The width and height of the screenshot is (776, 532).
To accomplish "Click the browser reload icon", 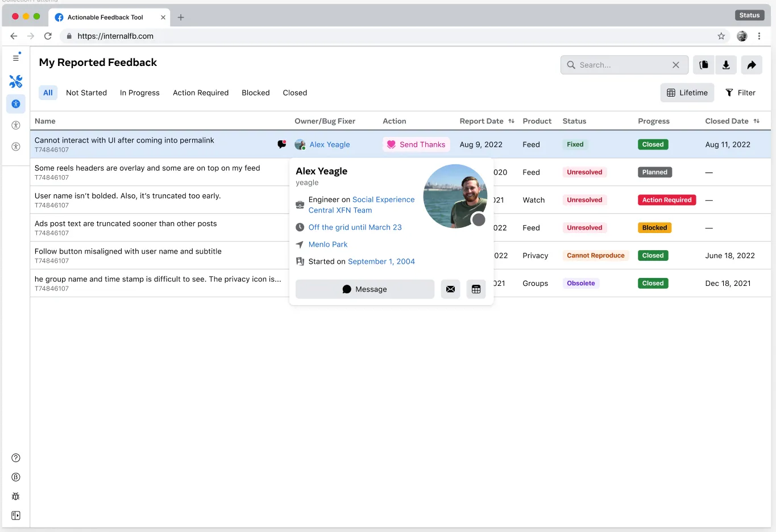I will pos(48,36).
